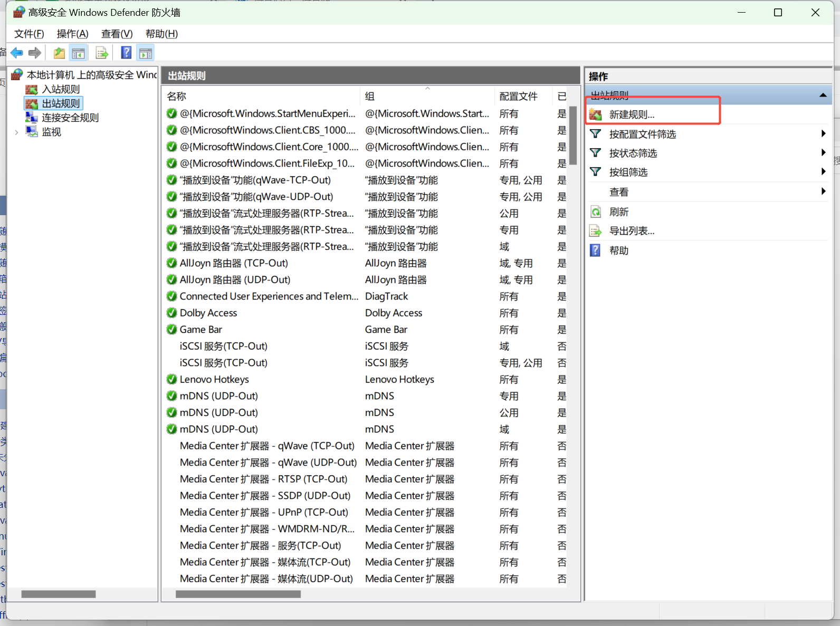Select rule "播放到设备"功能(qWave-TCP-Out)
840x626 pixels.
pyautogui.click(x=255, y=180)
